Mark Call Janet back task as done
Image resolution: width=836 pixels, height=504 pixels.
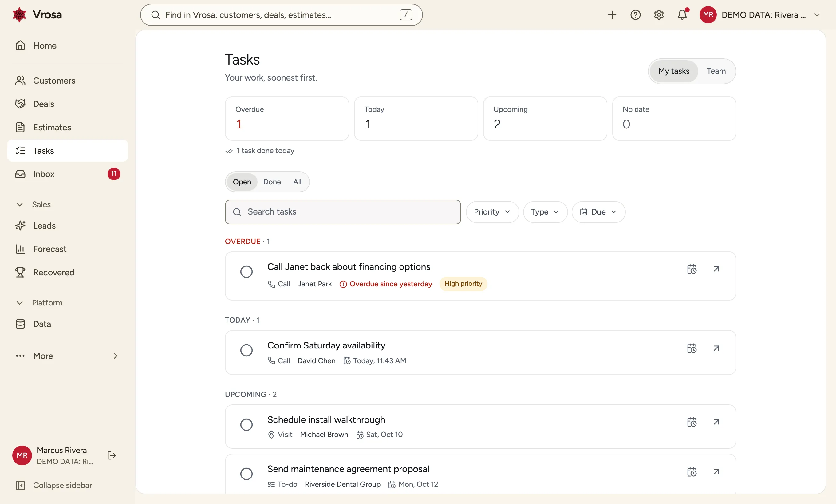click(x=246, y=272)
